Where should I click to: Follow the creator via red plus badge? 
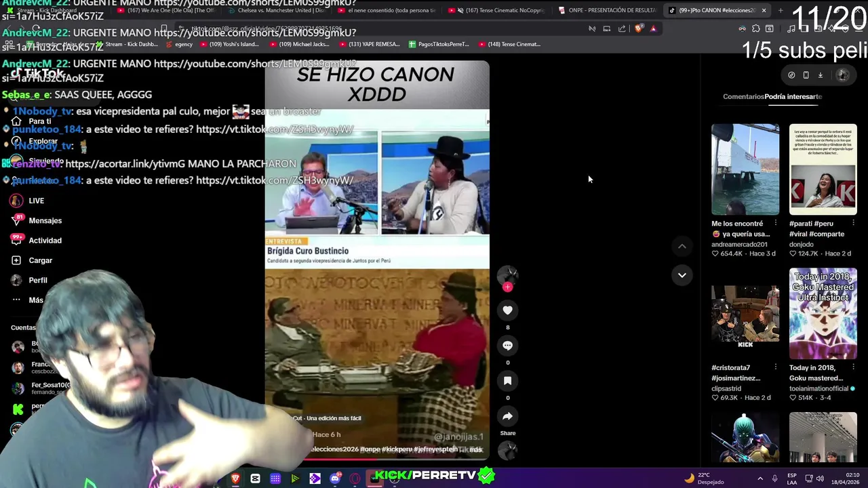click(507, 287)
